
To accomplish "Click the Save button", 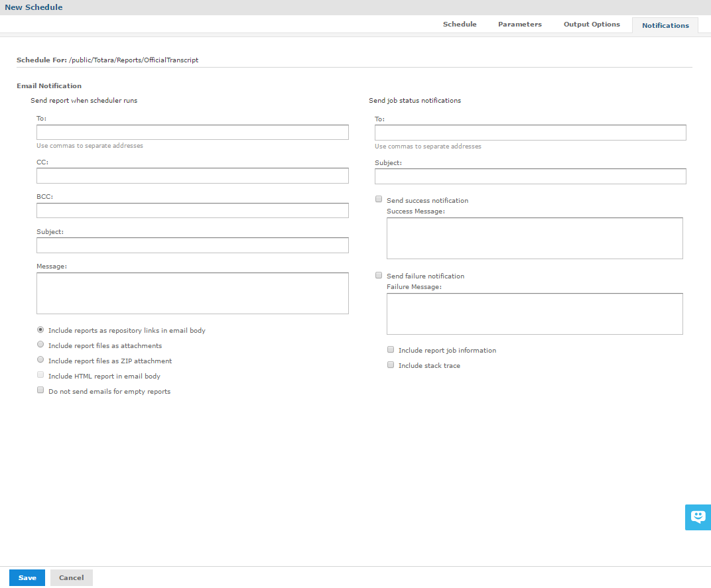I will coord(27,577).
